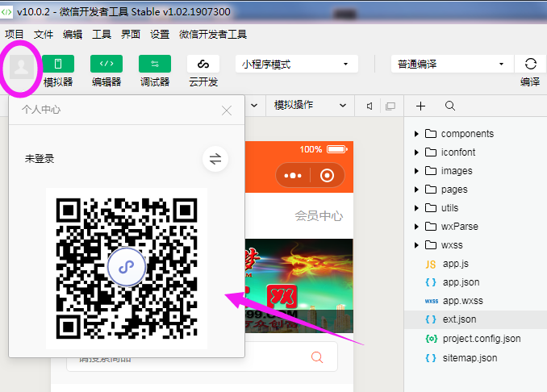This screenshot has width=547, height=392.
Task: Click the mini program menu dots button
Action: (293, 175)
